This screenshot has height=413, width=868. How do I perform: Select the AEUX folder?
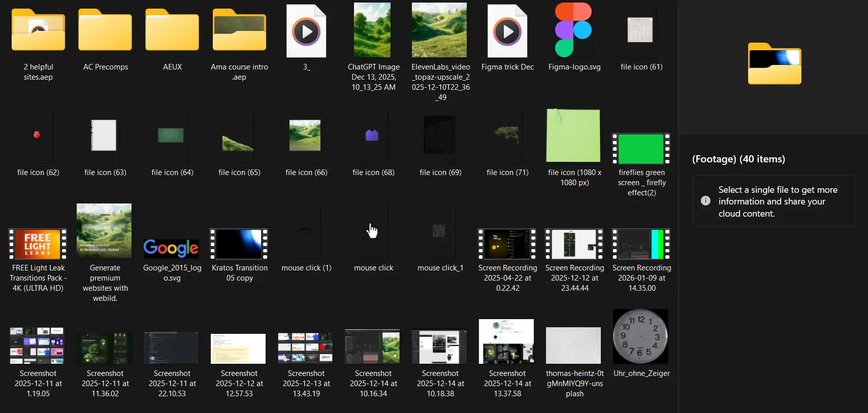point(172,31)
